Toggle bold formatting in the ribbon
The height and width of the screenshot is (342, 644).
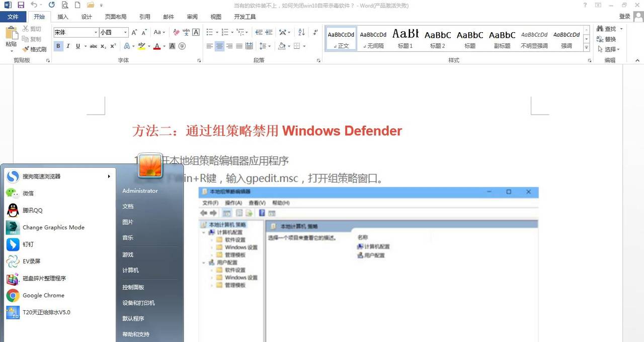pos(58,46)
